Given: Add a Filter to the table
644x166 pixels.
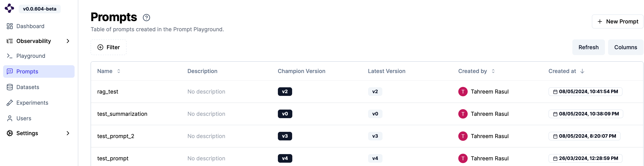Looking at the screenshot, I should pos(109,47).
